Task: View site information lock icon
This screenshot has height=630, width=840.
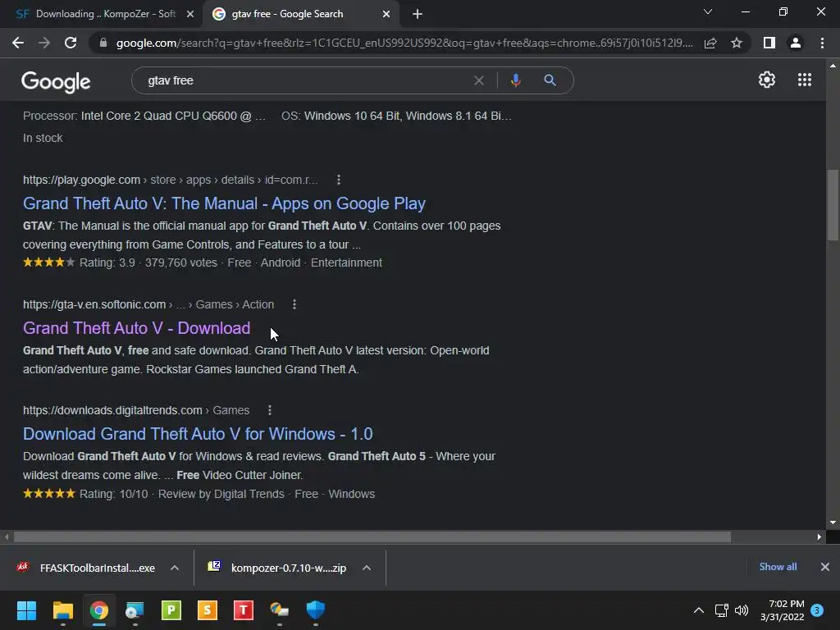Action: click(x=103, y=43)
